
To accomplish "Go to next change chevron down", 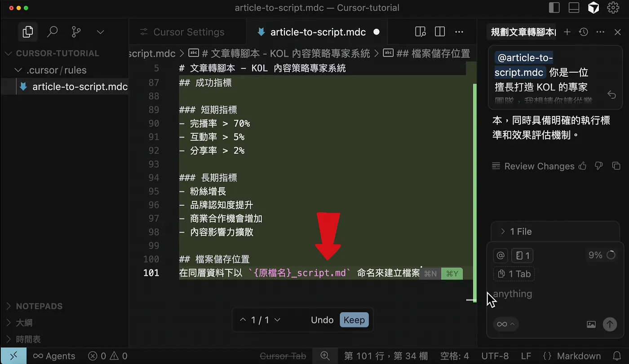I will pyautogui.click(x=277, y=320).
